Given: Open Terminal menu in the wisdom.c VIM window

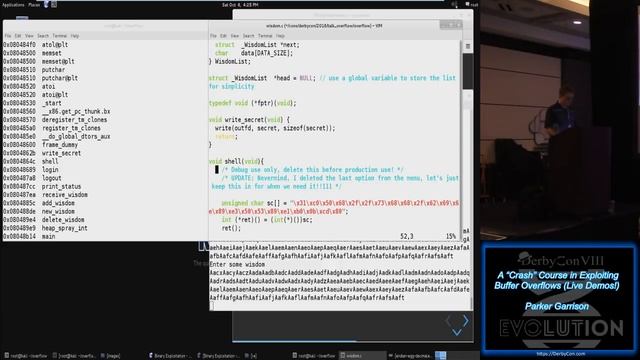Looking at the screenshot, I should click(265, 36).
